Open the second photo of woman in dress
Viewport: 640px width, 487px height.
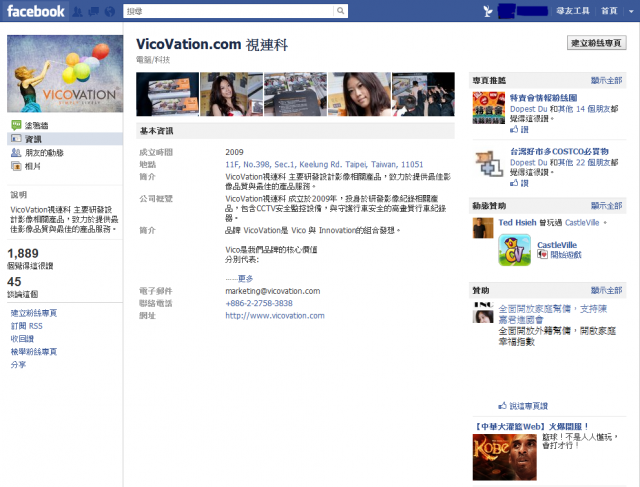tap(231, 94)
